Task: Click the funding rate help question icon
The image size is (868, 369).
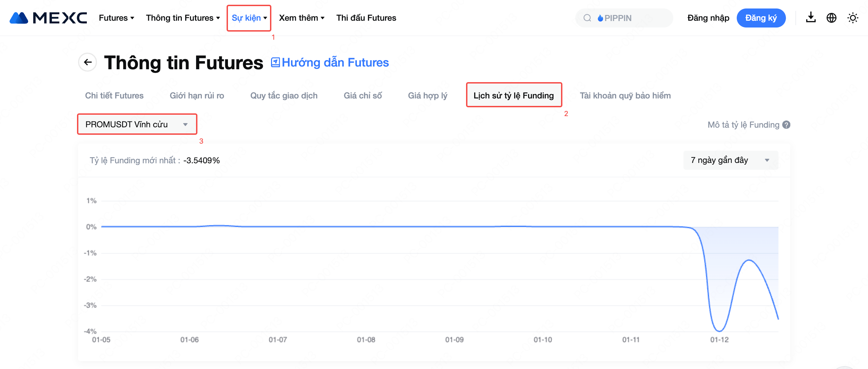Action: [786, 125]
